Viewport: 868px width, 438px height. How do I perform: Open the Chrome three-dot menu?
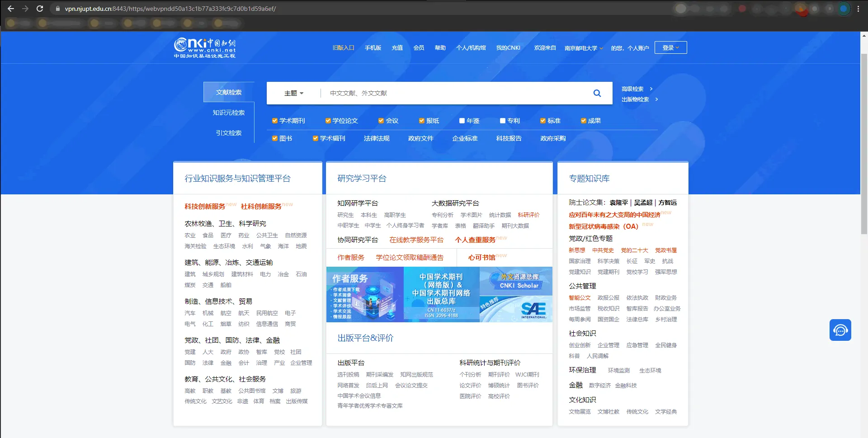[858, 9]
